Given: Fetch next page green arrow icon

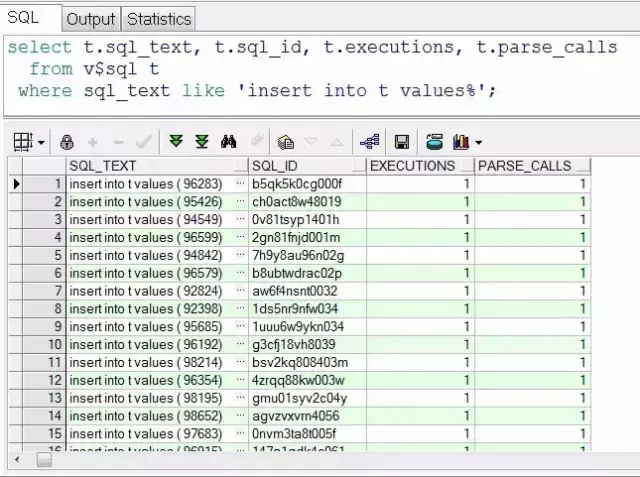Looking at the screenshot, I should click(176, 142).
